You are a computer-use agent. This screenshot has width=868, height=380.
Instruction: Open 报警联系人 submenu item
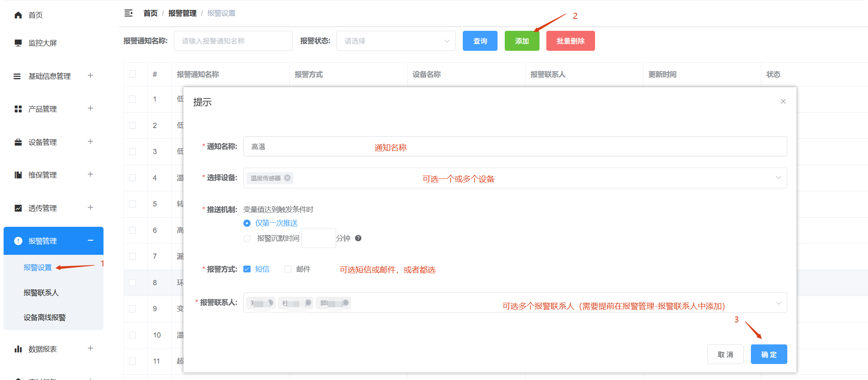[x=41, y=292]
